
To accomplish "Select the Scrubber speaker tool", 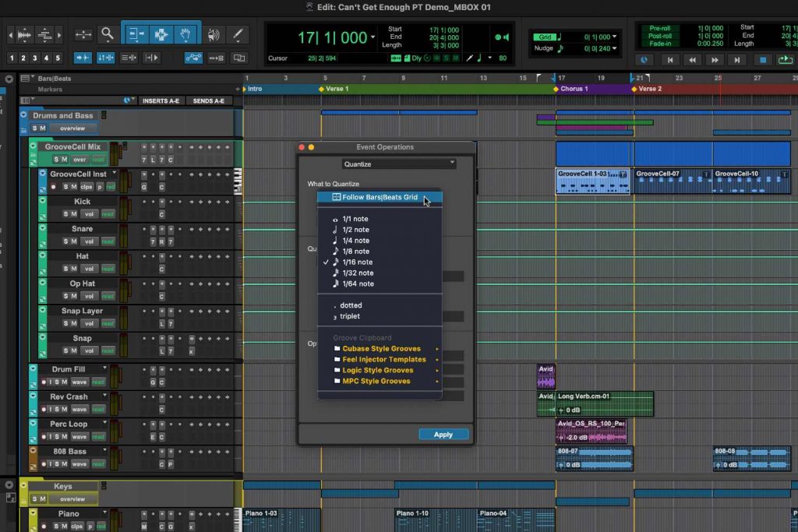I will click(214, 34).
